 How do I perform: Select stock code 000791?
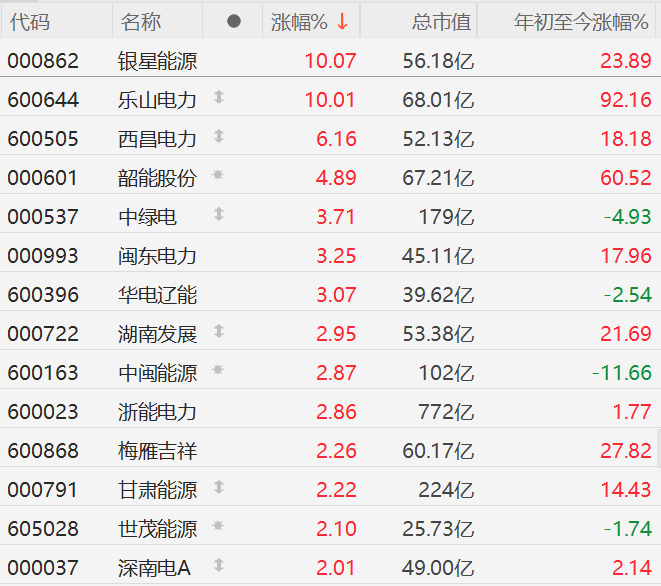[42, 490]
